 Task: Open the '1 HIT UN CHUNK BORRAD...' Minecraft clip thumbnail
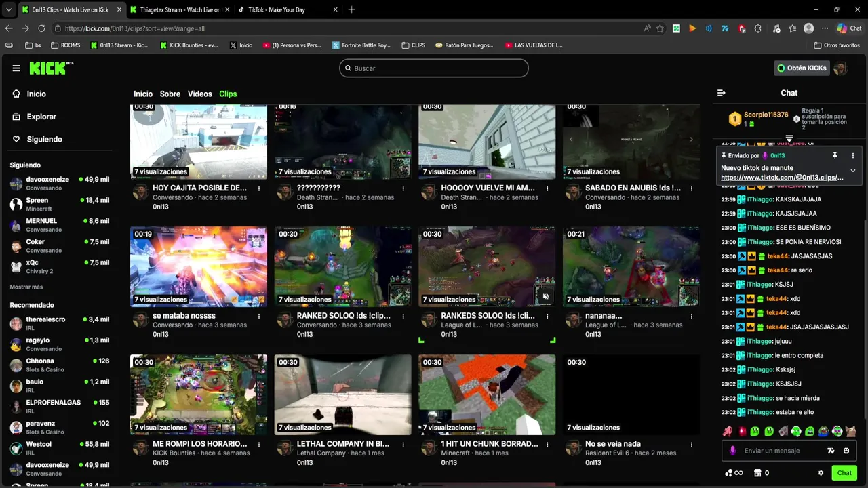(x=487, y=394)
